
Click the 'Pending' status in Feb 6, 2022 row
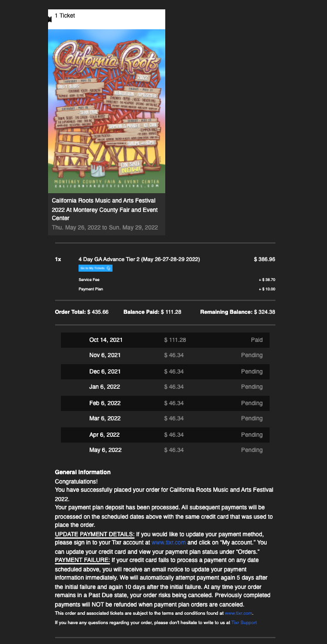(252, 403)
